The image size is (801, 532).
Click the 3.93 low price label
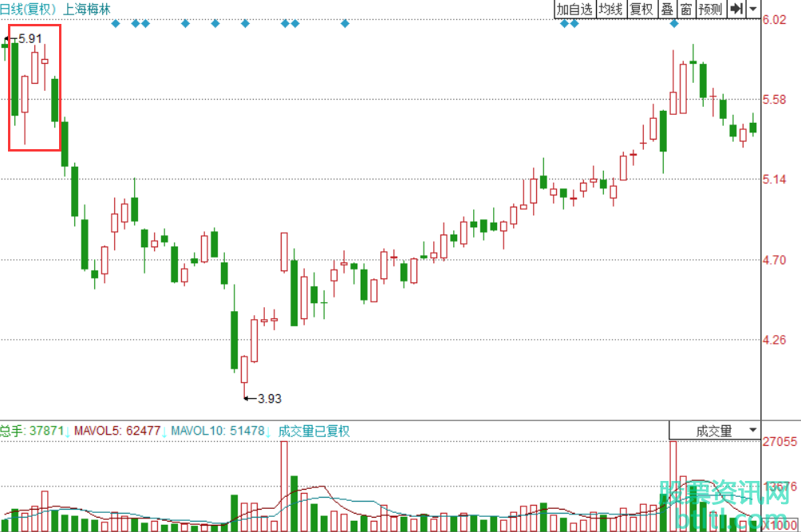[269, 399]
